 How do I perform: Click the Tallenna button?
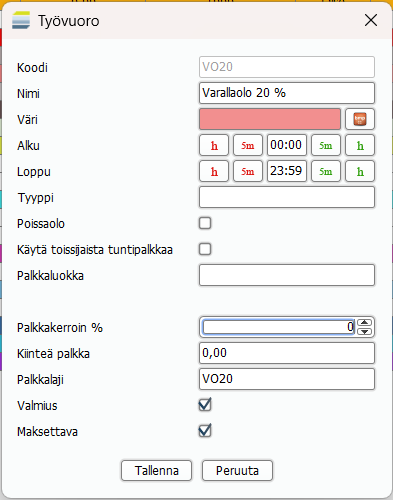157,471
